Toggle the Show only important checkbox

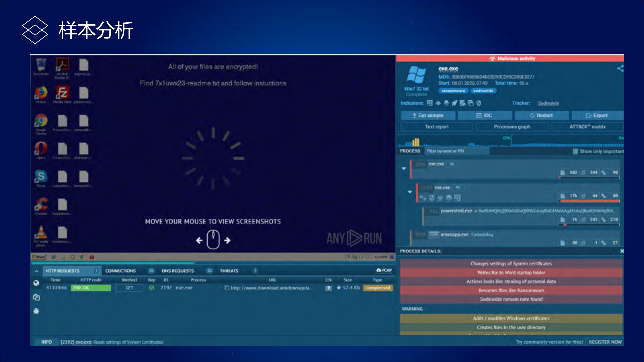click(575, 151)
